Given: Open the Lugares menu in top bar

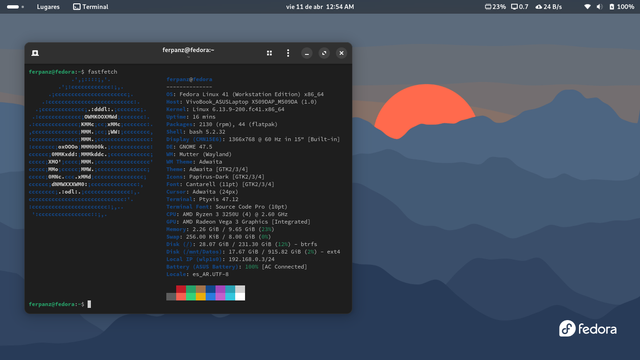Looking at the screenshot, I should coord(48,7).
